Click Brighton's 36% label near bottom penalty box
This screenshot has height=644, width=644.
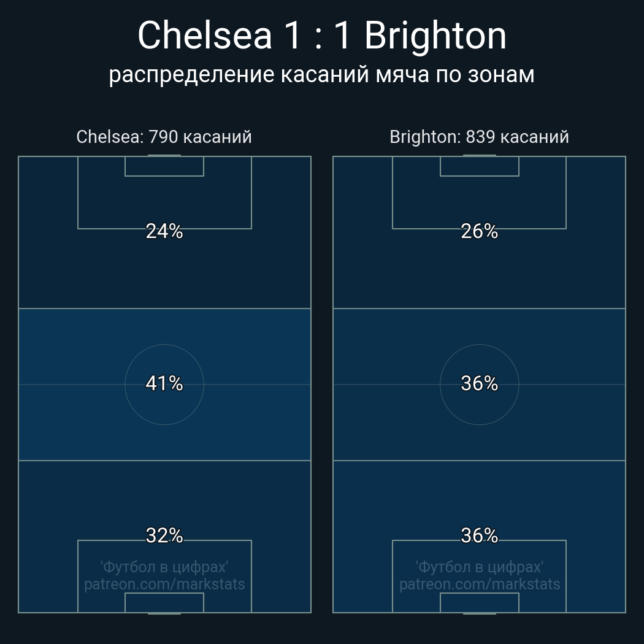pos(479,535)
